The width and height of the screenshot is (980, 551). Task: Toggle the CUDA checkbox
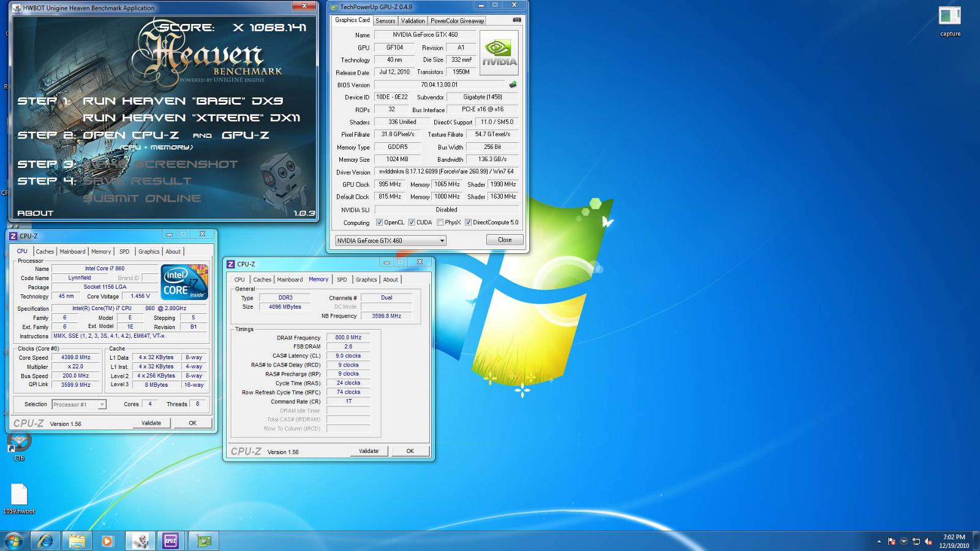(412, 222)
